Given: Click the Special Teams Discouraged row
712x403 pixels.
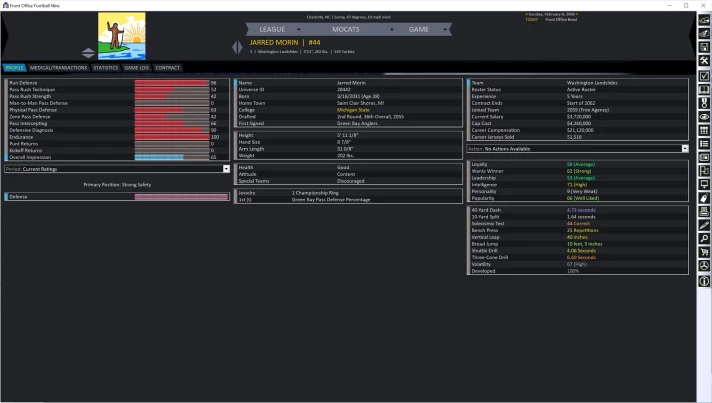Looking at the screenshot, I should pos(348,181).
